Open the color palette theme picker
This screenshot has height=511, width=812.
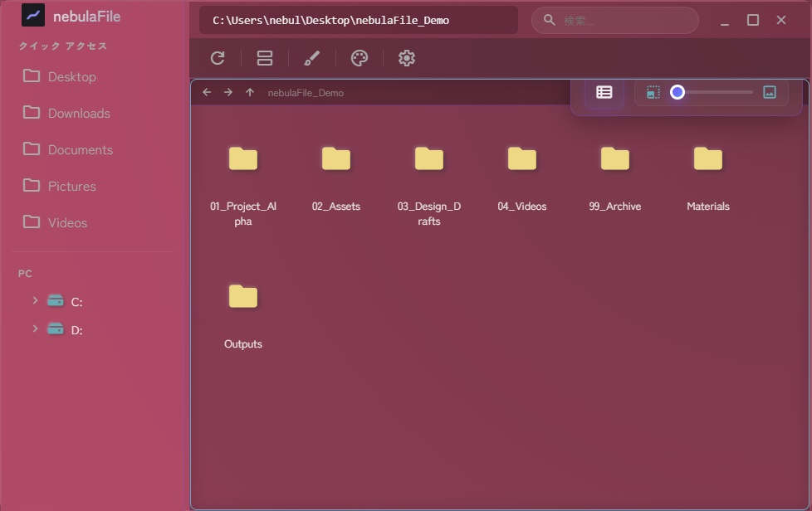coord(360,58)
